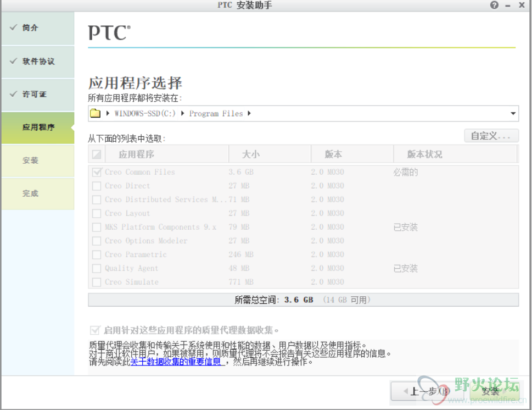Check Creo Distributed Services checkbox
This screenshot has height=410, width=532.
pyautogui.click(x=97, y=200)
